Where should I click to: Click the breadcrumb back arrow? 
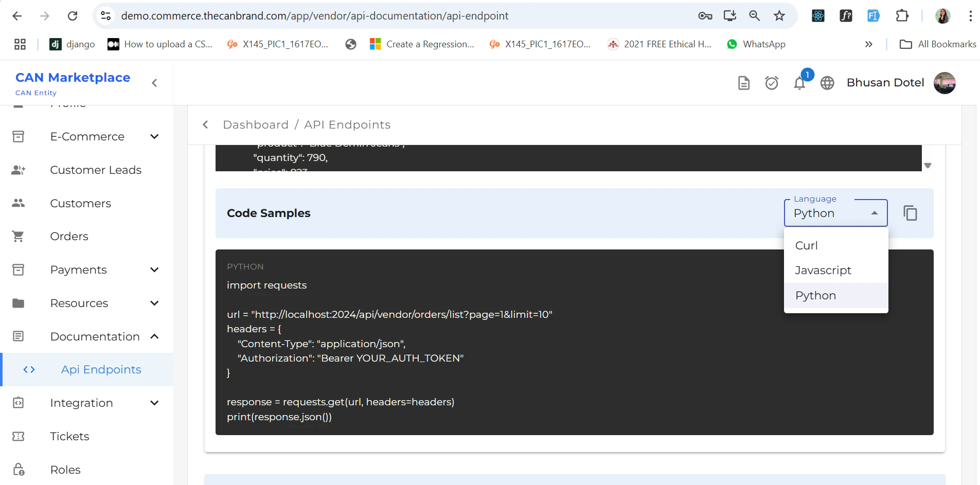205,124
